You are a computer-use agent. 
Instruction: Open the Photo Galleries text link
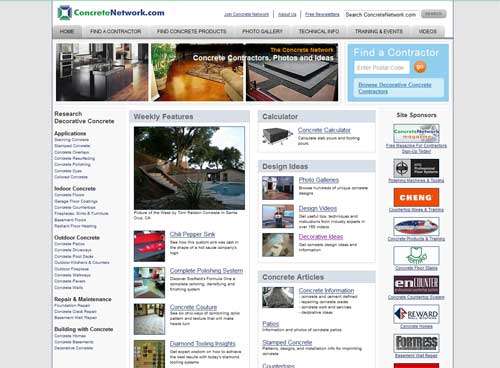pyautogui.click(x=319, y=180)
